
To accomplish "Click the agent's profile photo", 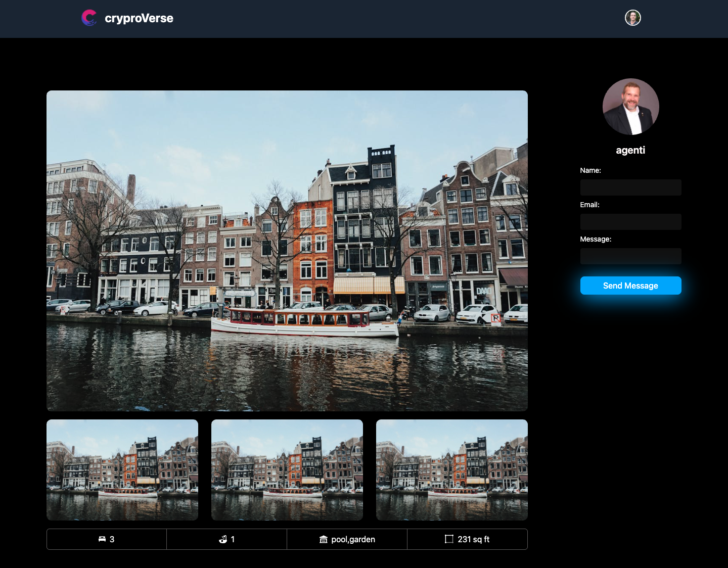I will click(631, 107).
